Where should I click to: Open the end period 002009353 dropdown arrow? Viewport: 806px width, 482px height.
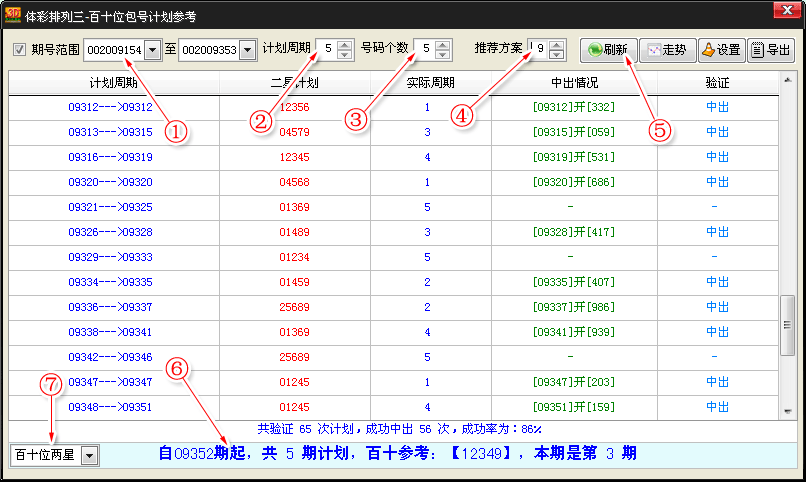tap(248, 50)
